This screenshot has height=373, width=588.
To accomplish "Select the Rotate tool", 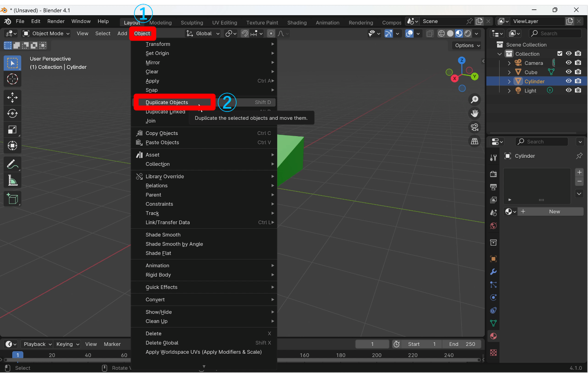I will [x=12, y=114].
